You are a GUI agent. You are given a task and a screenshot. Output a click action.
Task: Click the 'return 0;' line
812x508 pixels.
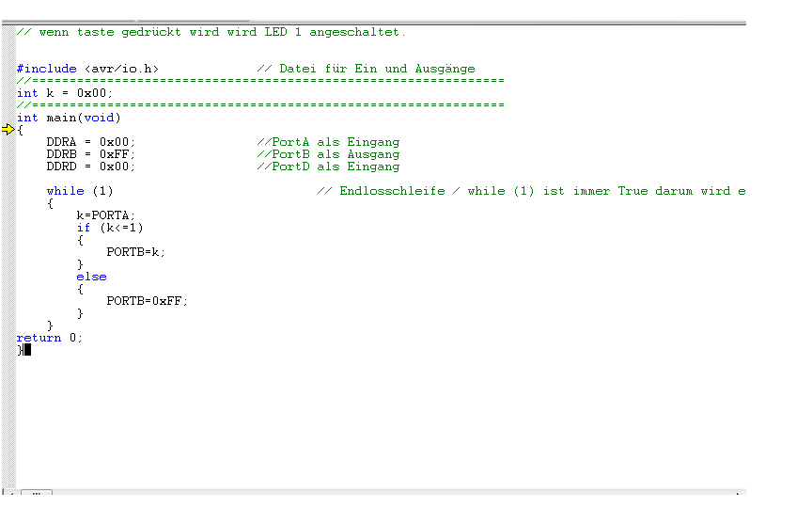pyautogui.click(x=49, y=338)
